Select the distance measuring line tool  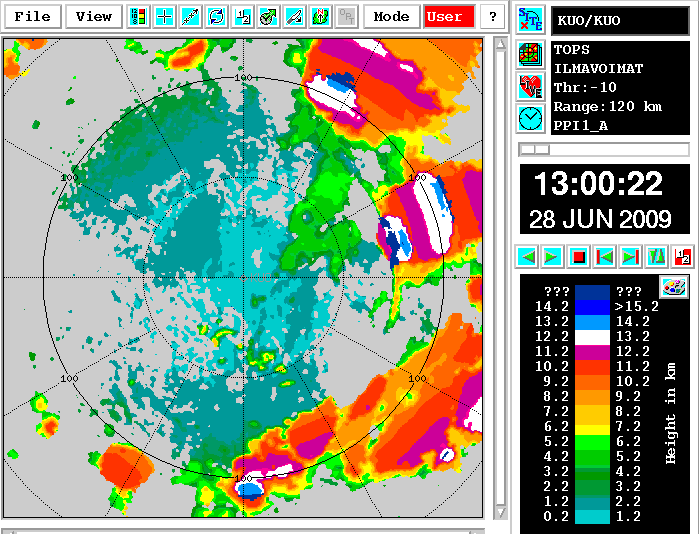190,17
